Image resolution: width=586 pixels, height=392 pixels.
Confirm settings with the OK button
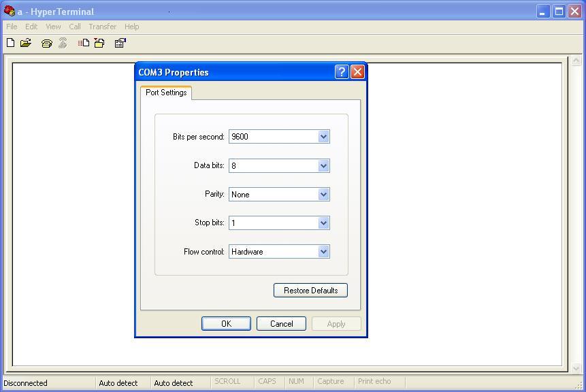coord(226,324)
